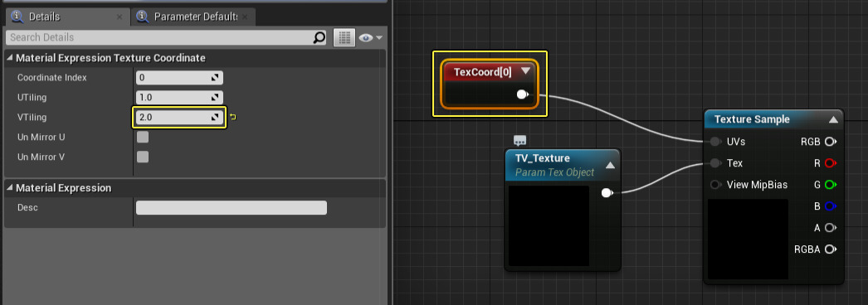Click the RGB output pin
Screen dimensions: 868x305
point(830,142)
